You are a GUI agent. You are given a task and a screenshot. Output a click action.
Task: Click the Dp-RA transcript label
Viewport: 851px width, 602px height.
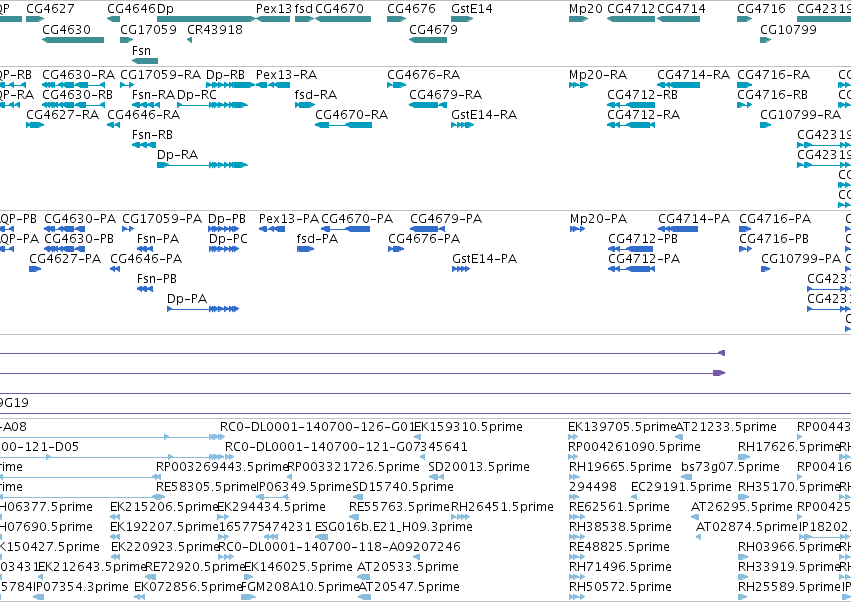pos(177,155)
